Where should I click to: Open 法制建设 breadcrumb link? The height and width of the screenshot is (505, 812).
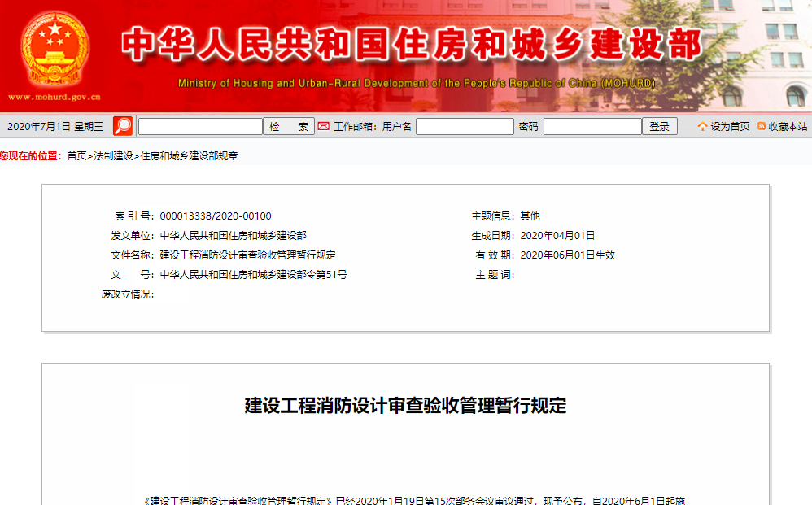[x=113, y=156]
